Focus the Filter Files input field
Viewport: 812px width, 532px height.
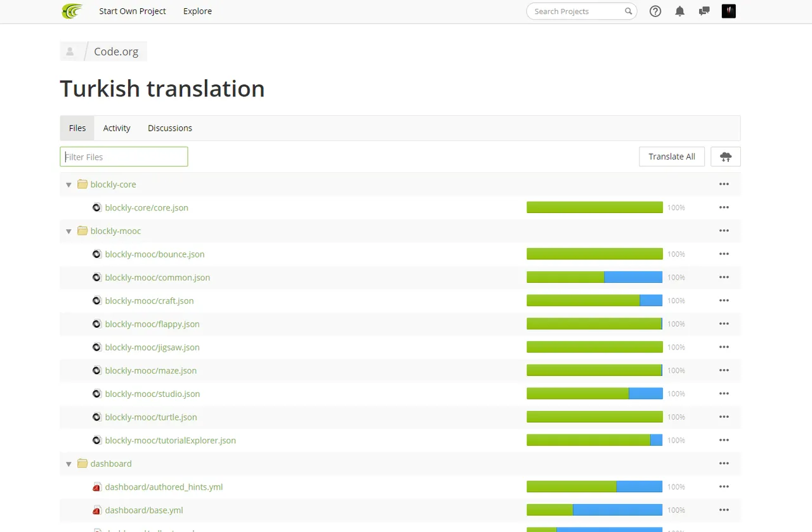(x=124, y=157)
